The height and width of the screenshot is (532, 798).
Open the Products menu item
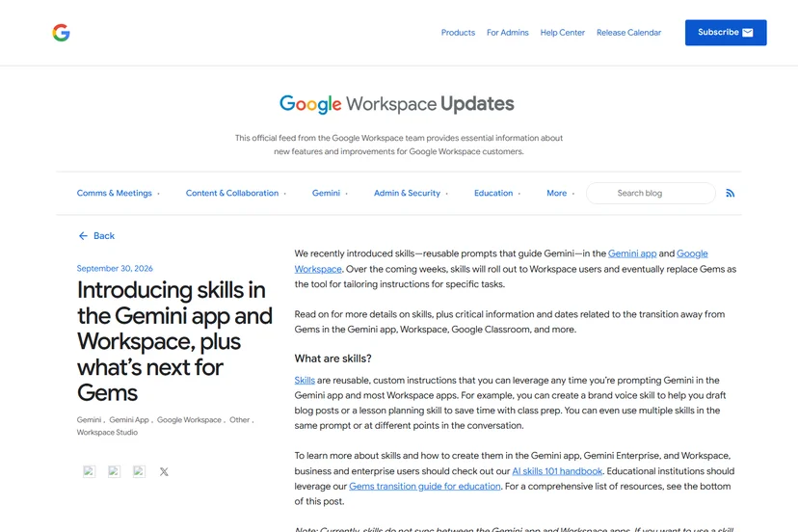click(458, 33)
